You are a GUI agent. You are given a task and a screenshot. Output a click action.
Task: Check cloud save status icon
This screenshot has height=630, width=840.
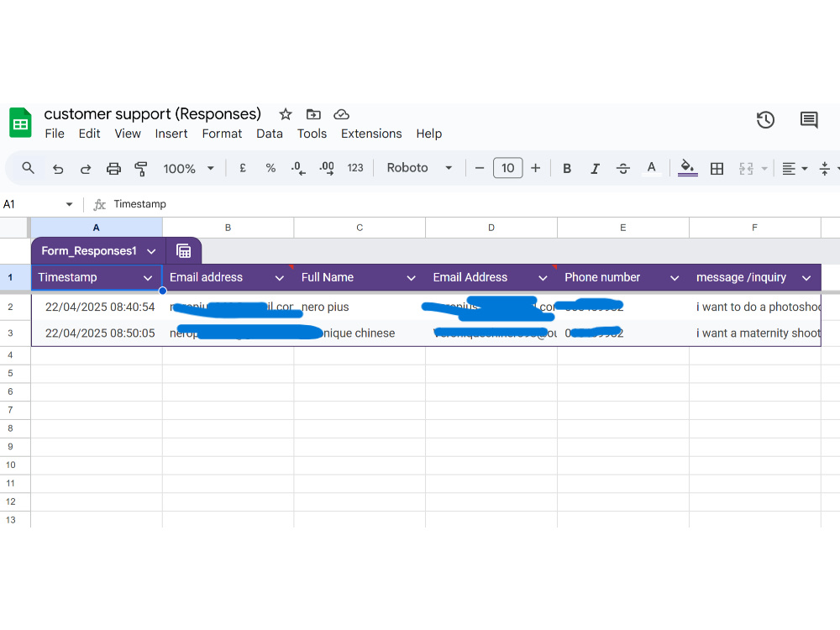[341, 114]
